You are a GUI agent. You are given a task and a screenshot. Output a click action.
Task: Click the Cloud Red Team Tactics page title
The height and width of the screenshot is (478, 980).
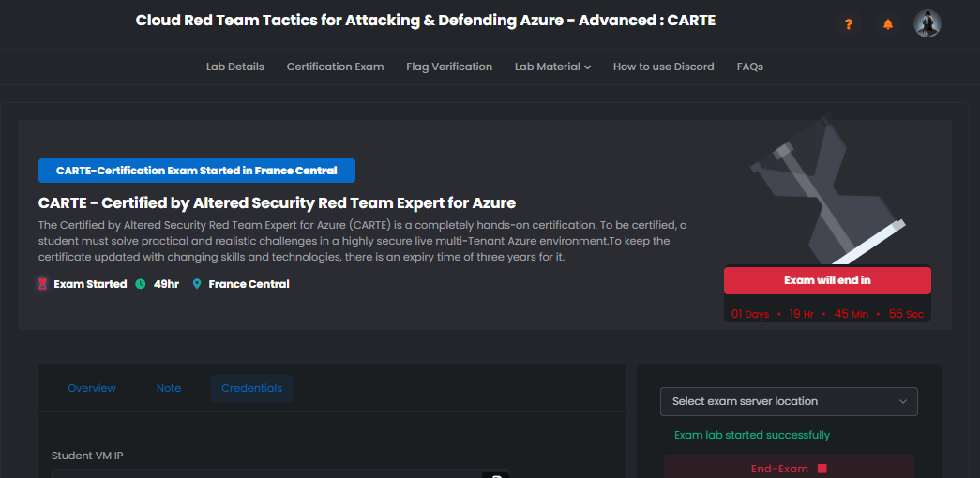[x=426, y=21]
